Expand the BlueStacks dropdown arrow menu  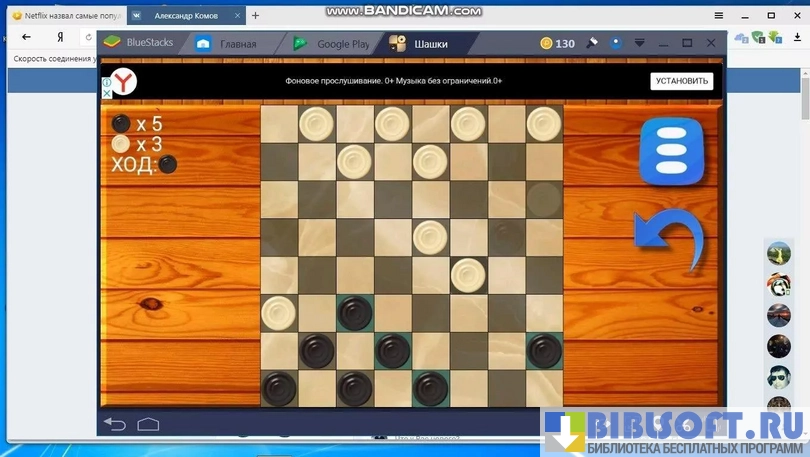tap(640, 43)
